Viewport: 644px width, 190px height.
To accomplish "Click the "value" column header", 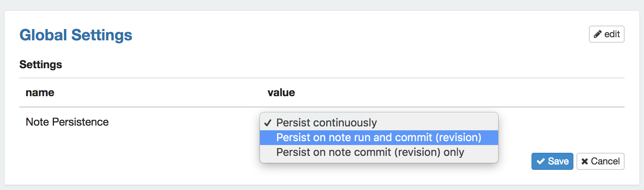I will 281,93.
